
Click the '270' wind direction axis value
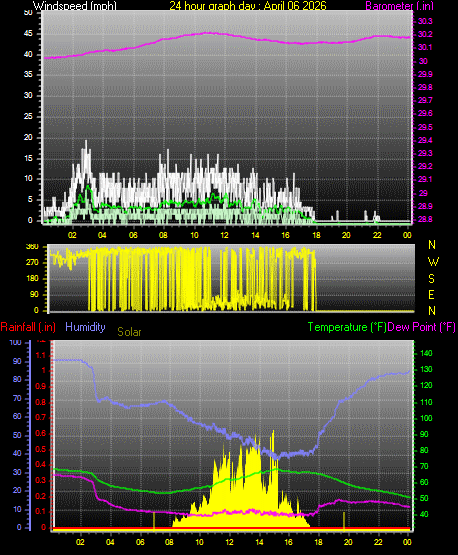point(32,263)
